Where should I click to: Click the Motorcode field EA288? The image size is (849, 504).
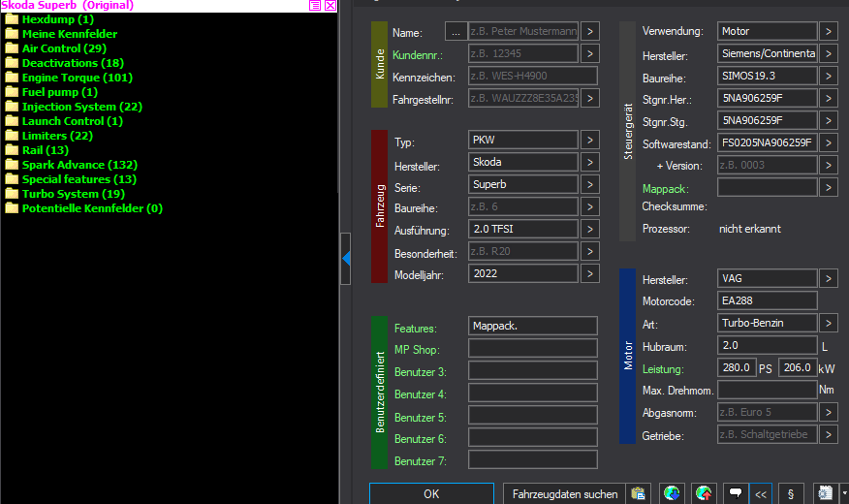(x=768, y=300)
